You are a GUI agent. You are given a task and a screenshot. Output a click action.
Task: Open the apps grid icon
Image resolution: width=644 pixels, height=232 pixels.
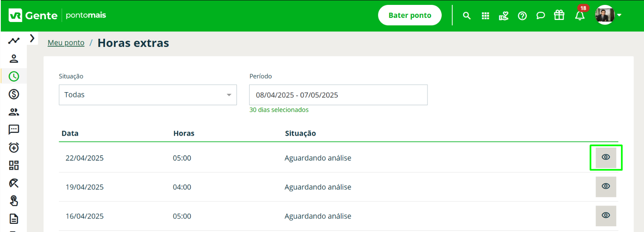(485, 15)
